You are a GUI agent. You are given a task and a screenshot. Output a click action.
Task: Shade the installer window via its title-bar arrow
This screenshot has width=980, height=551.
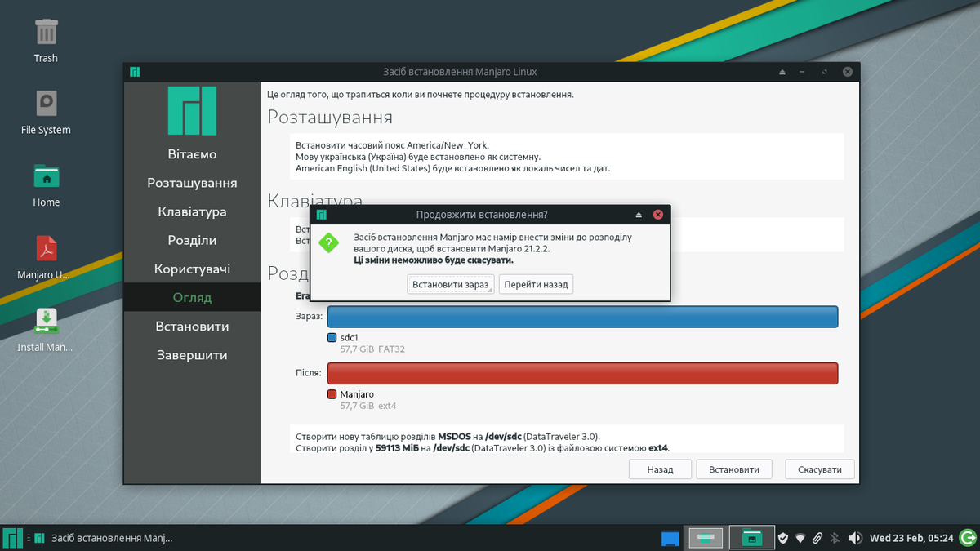click(782, 72)
